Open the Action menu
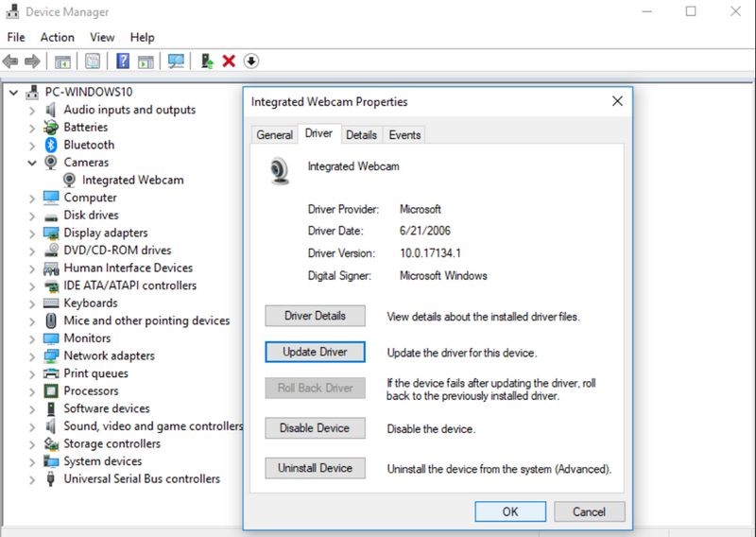Screen dimensions: 756x537 (x=58, y=37)
